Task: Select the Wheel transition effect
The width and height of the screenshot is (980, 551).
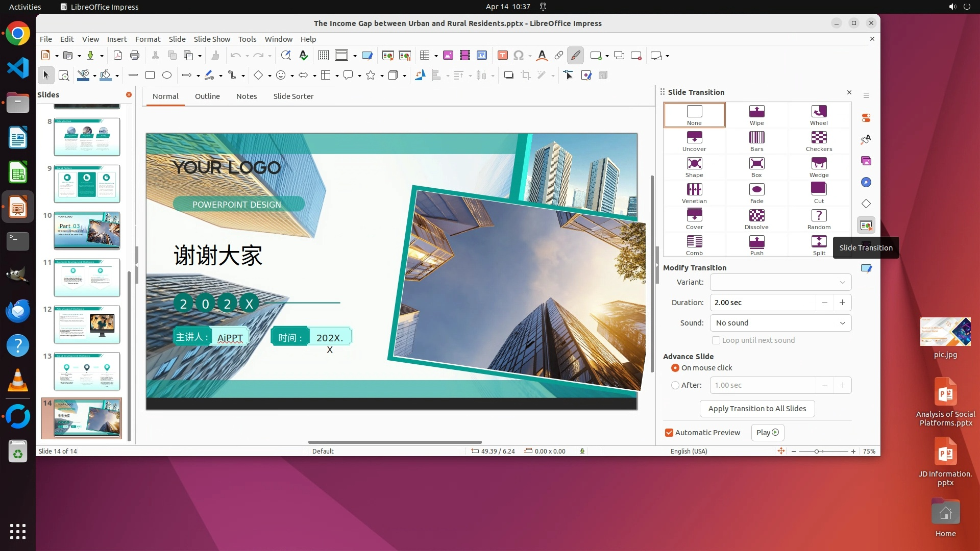Action: (x=819, y=115)
